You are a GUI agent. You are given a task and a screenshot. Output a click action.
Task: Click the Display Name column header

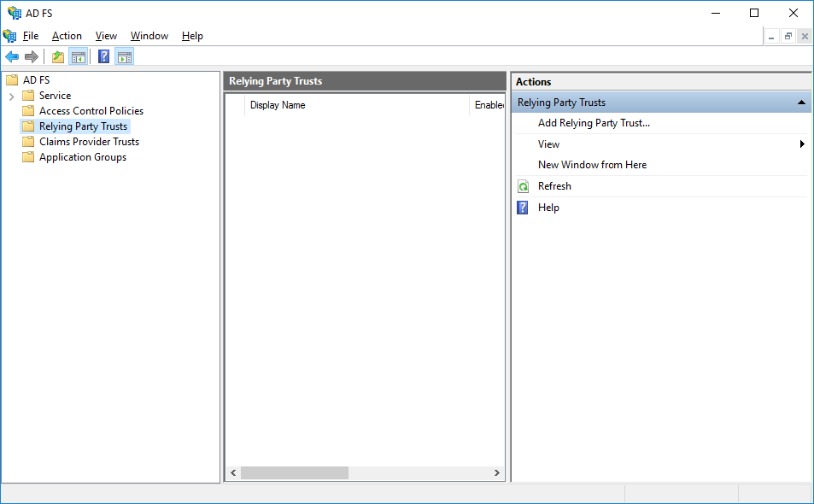[x=278, y=105]
